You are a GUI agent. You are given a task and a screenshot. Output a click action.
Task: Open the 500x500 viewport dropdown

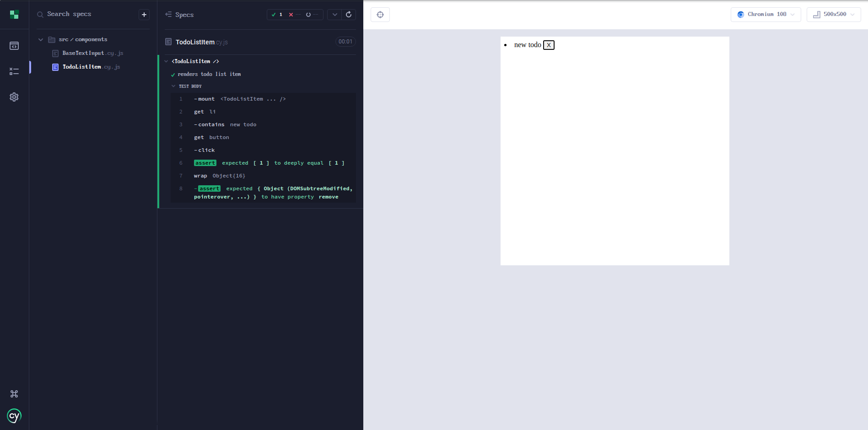(x=833, y=15)
